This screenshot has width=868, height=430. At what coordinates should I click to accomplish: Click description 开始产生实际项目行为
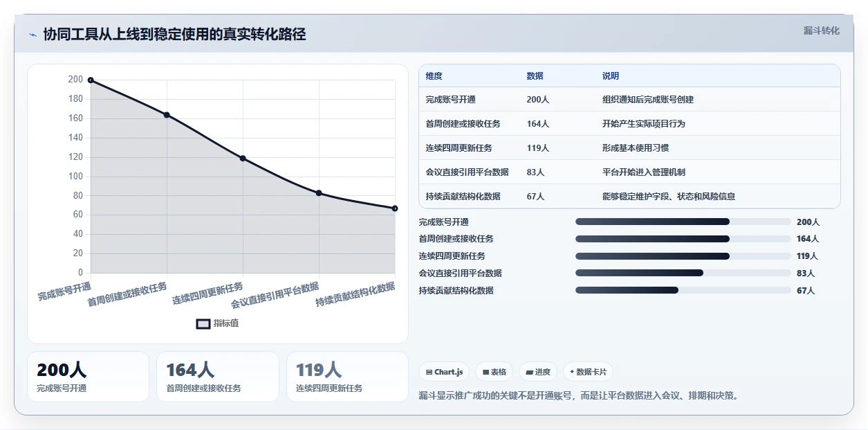[x=644, y=124]
